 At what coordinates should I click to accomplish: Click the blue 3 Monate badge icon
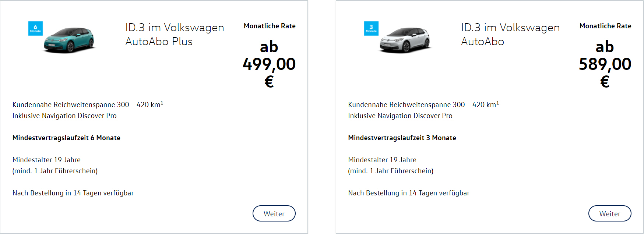[x=371, y=28]
